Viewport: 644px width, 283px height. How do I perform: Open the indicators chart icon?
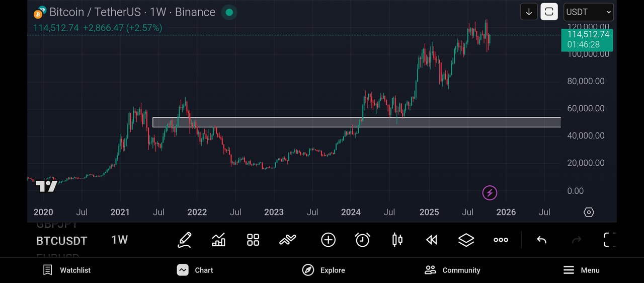point(218,240)
